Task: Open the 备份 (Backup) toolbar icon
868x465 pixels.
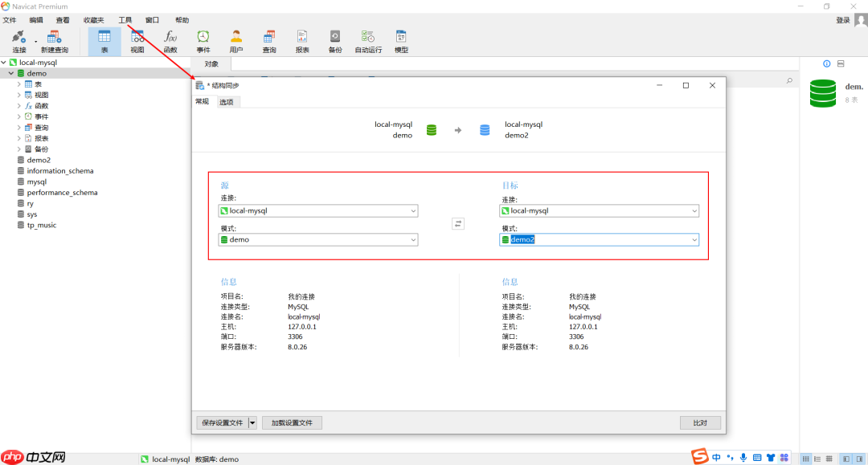Action: tap(334, 42)
